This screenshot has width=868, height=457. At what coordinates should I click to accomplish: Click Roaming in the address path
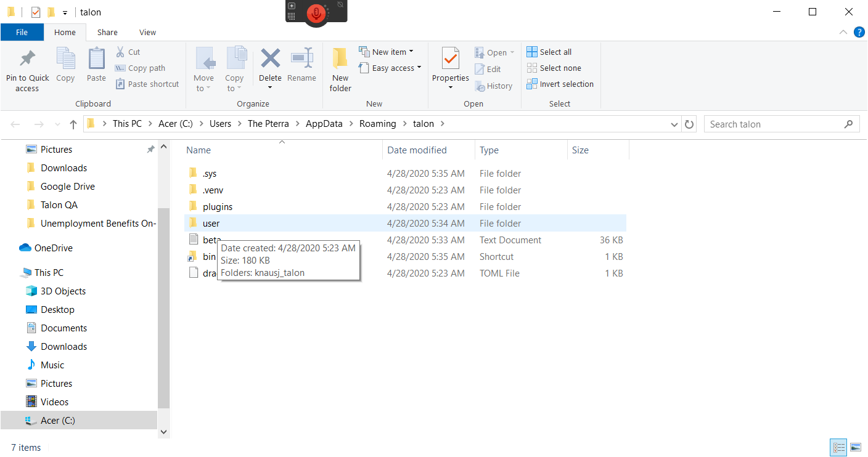[378, 124]
